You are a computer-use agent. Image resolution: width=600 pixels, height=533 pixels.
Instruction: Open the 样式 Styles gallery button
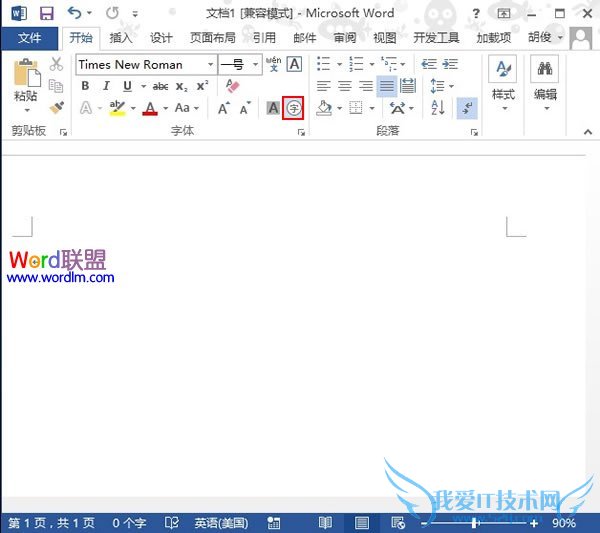(x=503, y=83)
